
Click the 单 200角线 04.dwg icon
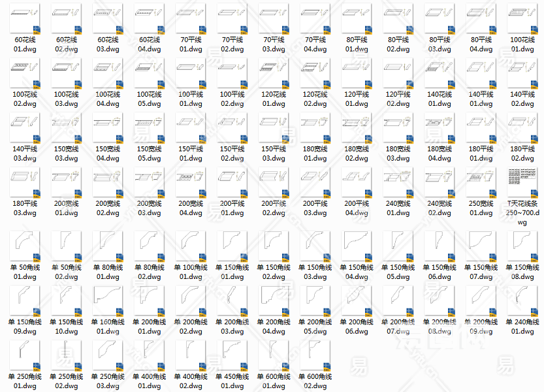[274, 301]
